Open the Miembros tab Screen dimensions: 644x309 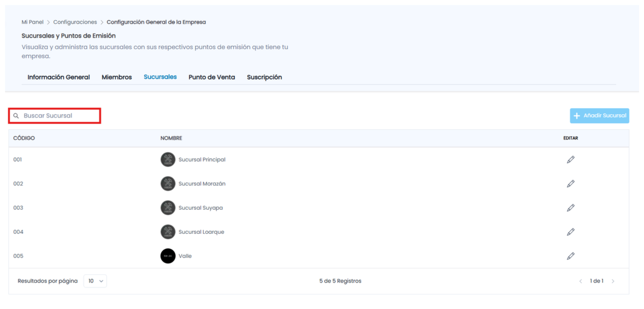click(116, 77)
